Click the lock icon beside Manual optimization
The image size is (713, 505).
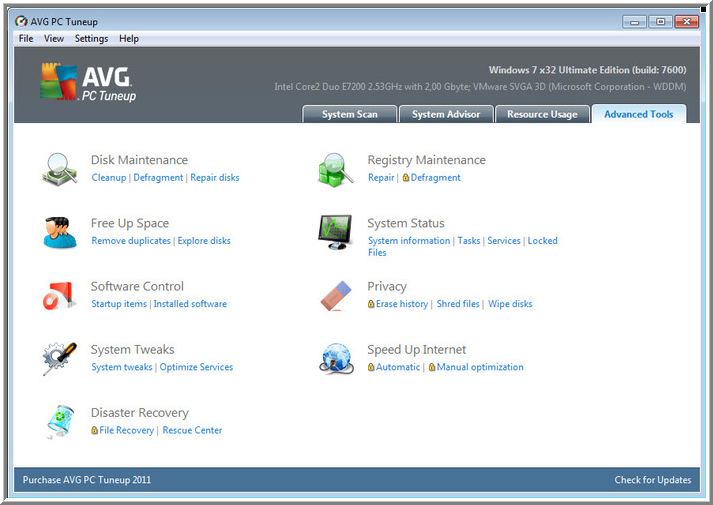point(432,367)
